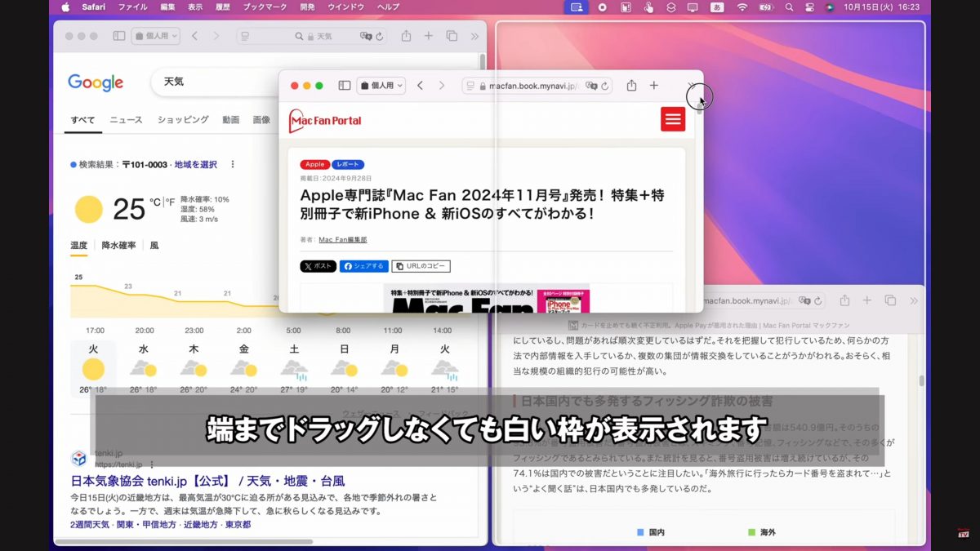This screenshot has height=551, width=980.
Task: Open 個人用 profile dropdown in front window
Action: [x=381, y=86]
